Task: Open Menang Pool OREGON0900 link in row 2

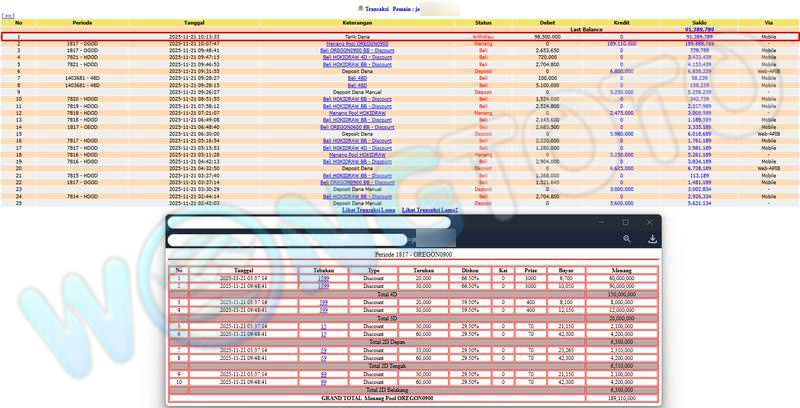Action: pyautogui.click(x=356, y=44)
